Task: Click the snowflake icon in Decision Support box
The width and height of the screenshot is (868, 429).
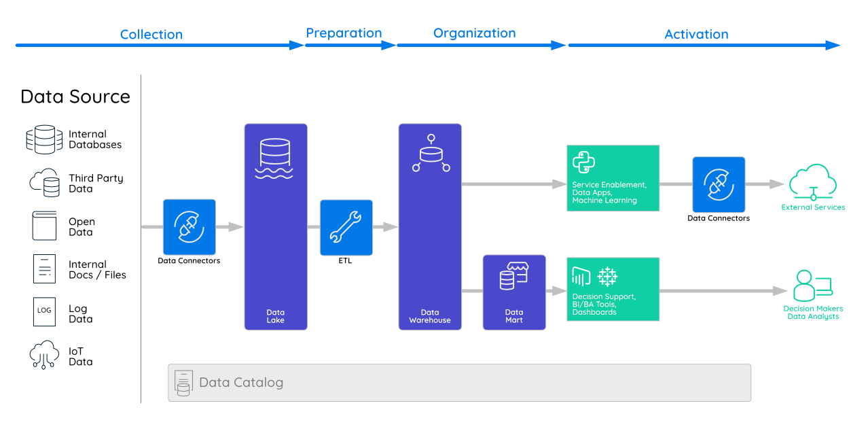Action: click(x=607, y=276)
